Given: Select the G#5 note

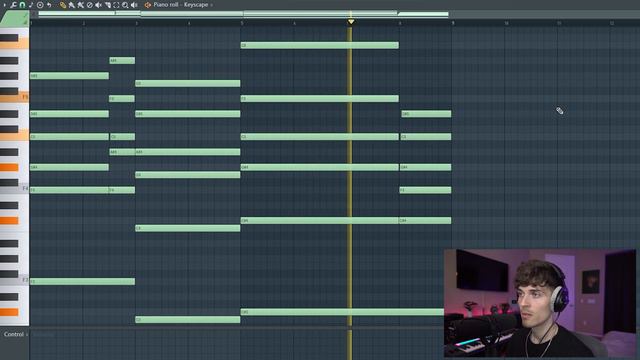Looking at the screenshot, I should (69, 76).
